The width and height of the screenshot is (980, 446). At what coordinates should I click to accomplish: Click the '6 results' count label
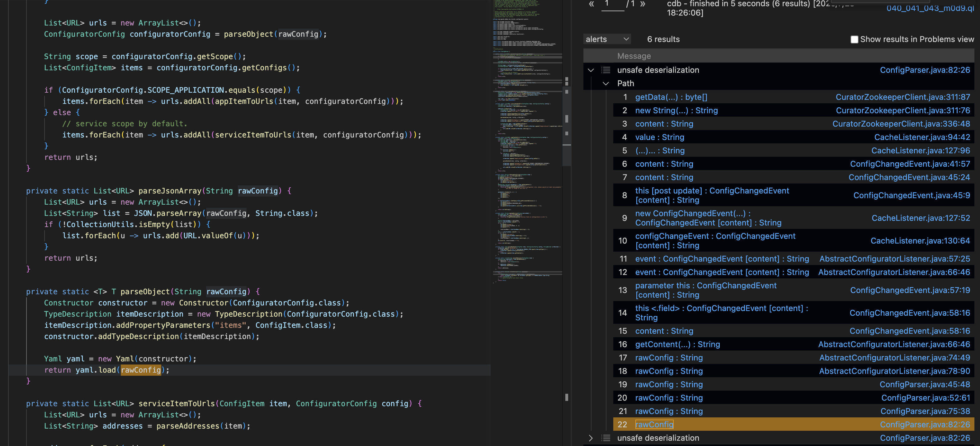[663, 39]
